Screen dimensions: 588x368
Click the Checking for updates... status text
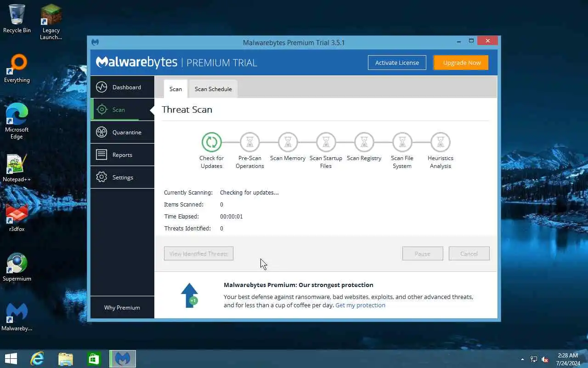point(249,193)
